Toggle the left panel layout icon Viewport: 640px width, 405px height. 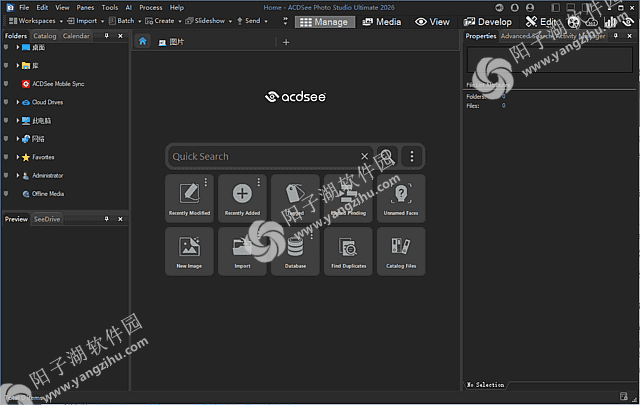pos(556,7)
